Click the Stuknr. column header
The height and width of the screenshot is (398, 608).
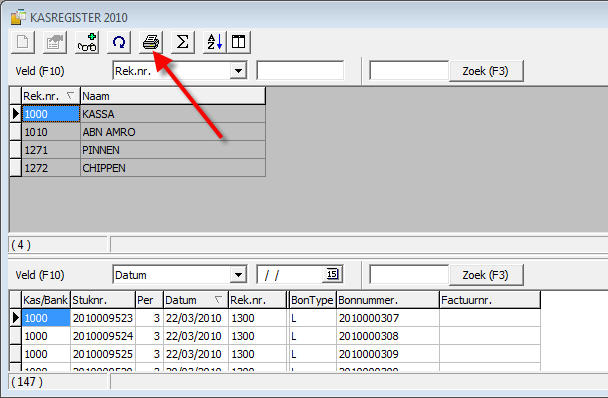coord(103,300)
